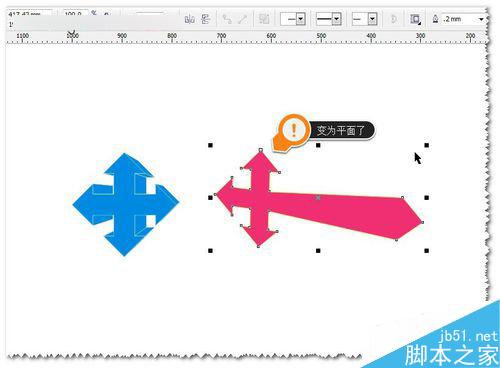Screen dimensions: 500x368
Task: Click the bottom-right selection handle
Action: [427, 250]
